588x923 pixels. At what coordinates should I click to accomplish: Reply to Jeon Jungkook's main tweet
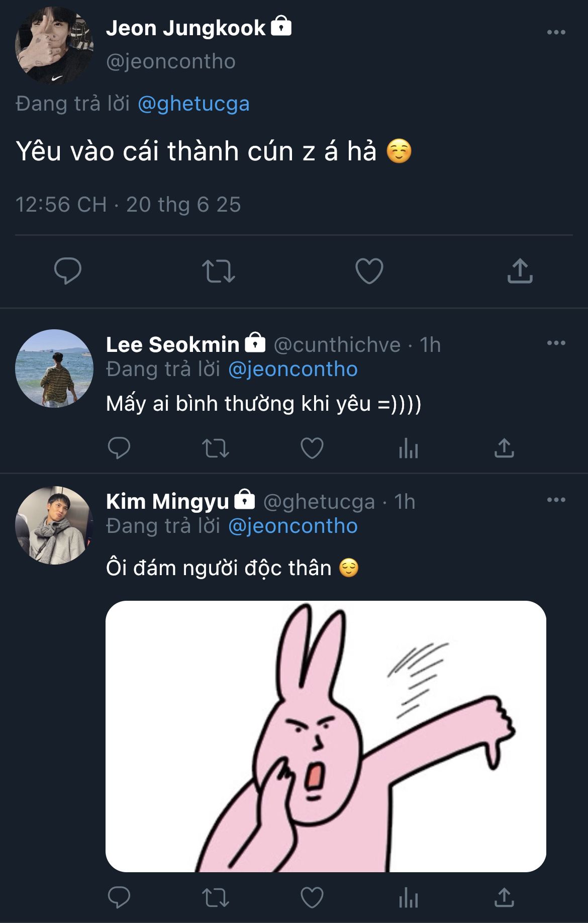coord(68,271)
